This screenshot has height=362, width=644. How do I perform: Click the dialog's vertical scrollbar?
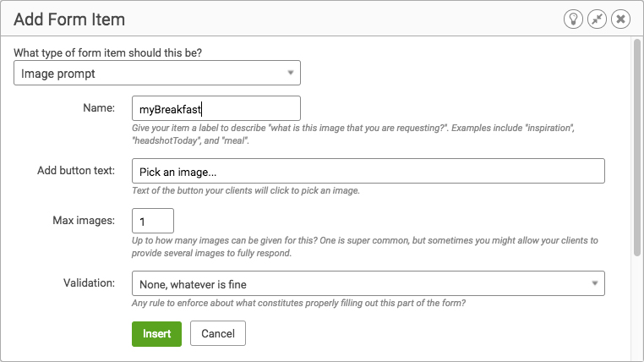(x=637, y=148)
